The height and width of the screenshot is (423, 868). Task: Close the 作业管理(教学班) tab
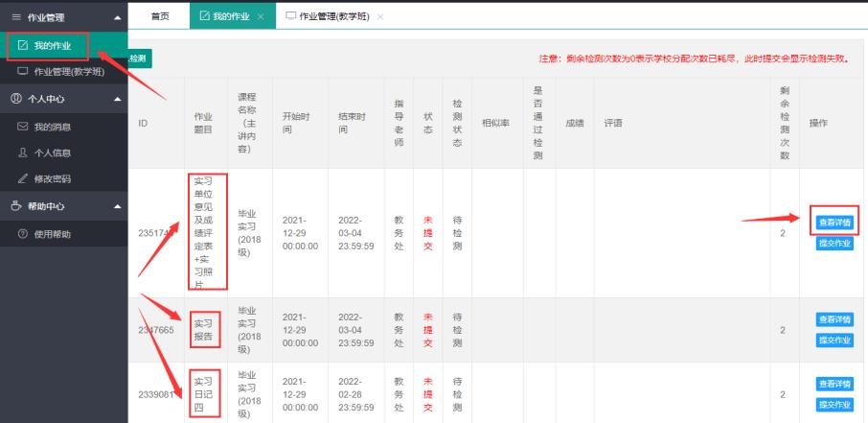click(380, 17)
